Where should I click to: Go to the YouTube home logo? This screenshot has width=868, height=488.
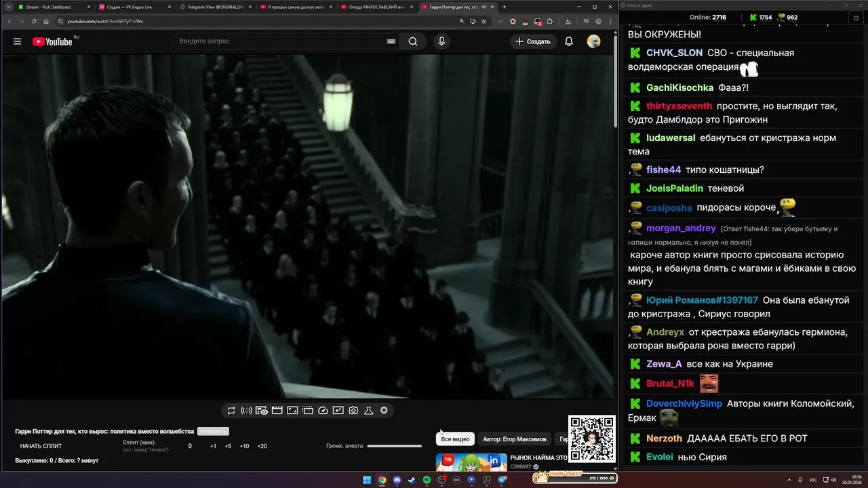click(52, 41)
